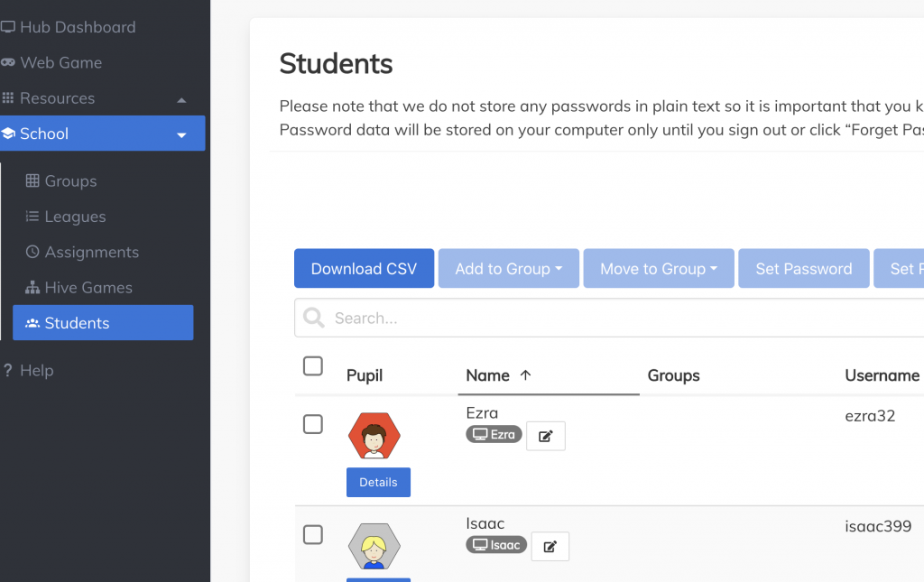Click into the student Search field
Screen dimensions: 924x582
[614, 318]
